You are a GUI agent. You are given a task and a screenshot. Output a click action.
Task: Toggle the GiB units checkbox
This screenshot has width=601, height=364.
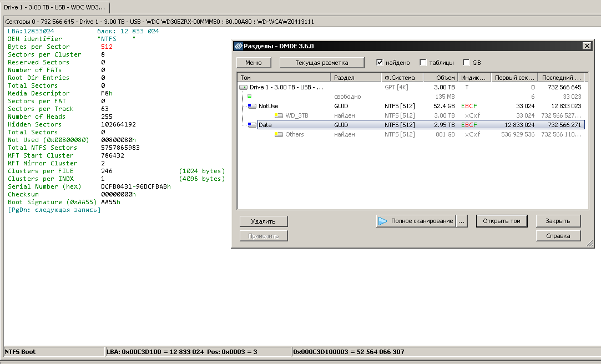[x=466, y=63]
